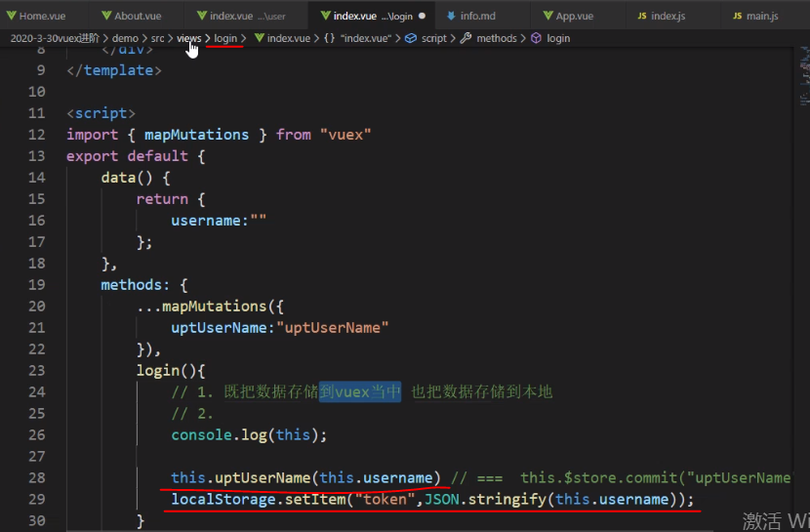
Task: Click JSON.stringify on line 29
Action: click(484, 500)
